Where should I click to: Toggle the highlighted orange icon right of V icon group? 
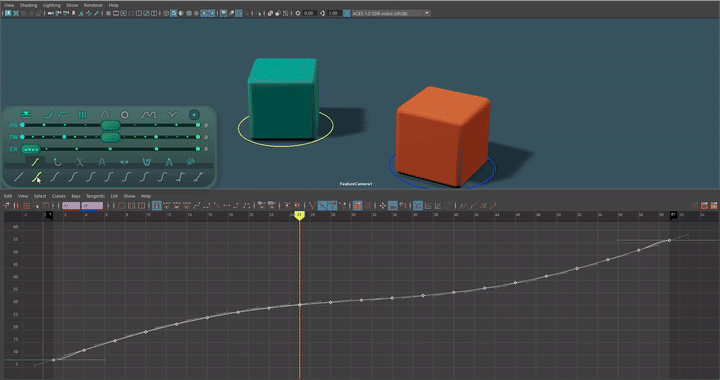(357, 206)
